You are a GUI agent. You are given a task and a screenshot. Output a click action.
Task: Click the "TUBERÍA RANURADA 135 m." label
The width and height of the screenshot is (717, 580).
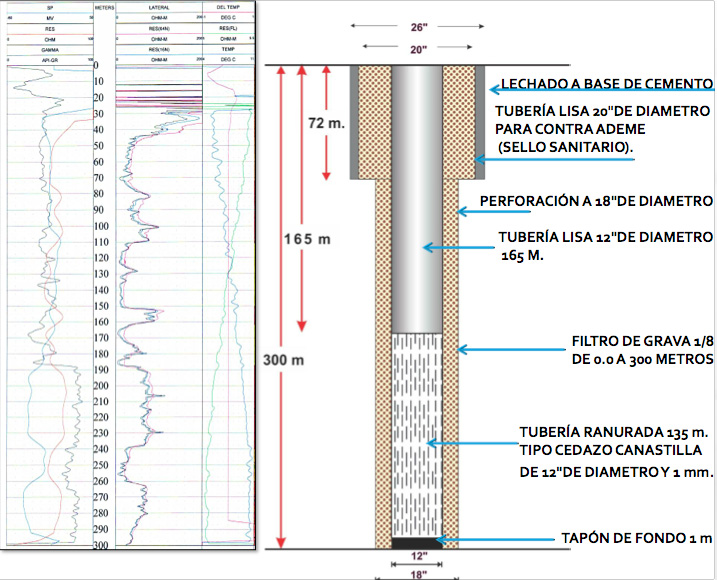click(614, 432)
